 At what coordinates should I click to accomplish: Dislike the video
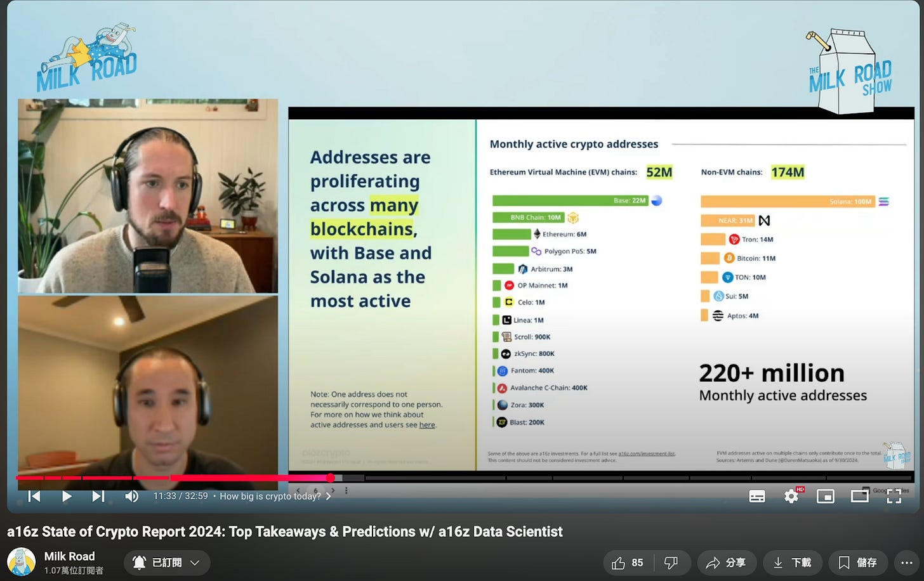[671, 563]
